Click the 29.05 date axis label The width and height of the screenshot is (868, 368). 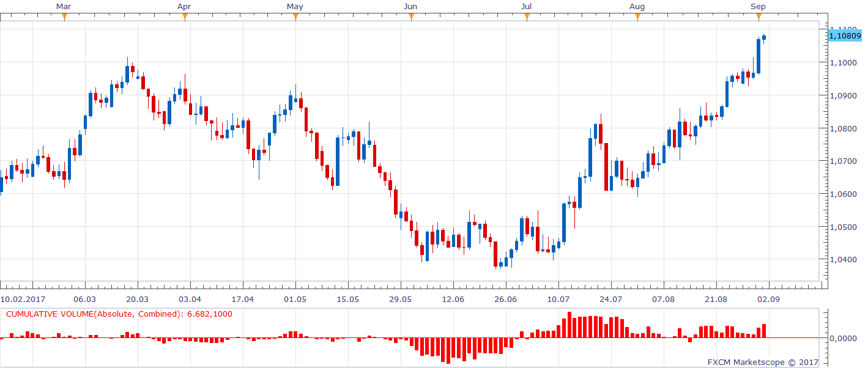(x=401, y=300)
